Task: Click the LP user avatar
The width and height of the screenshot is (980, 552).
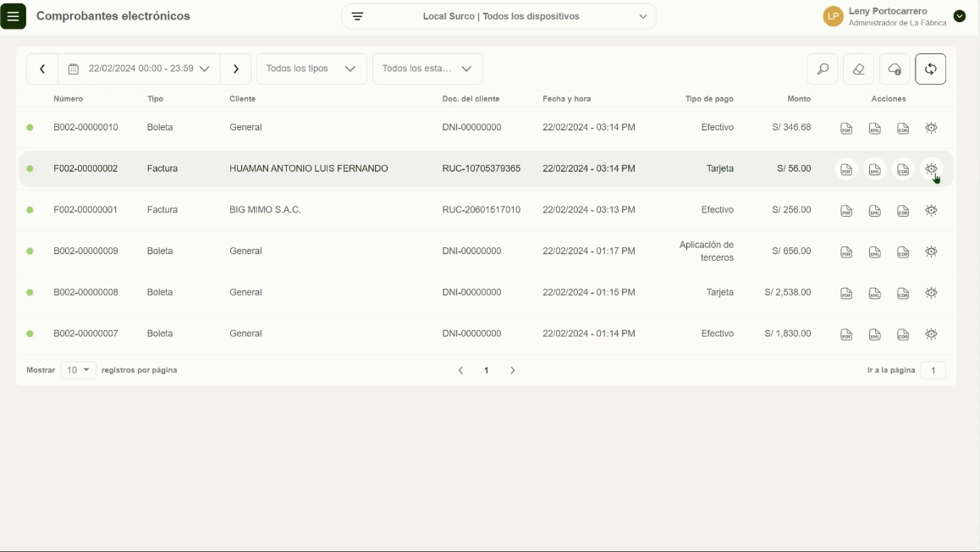Action: 833,16
